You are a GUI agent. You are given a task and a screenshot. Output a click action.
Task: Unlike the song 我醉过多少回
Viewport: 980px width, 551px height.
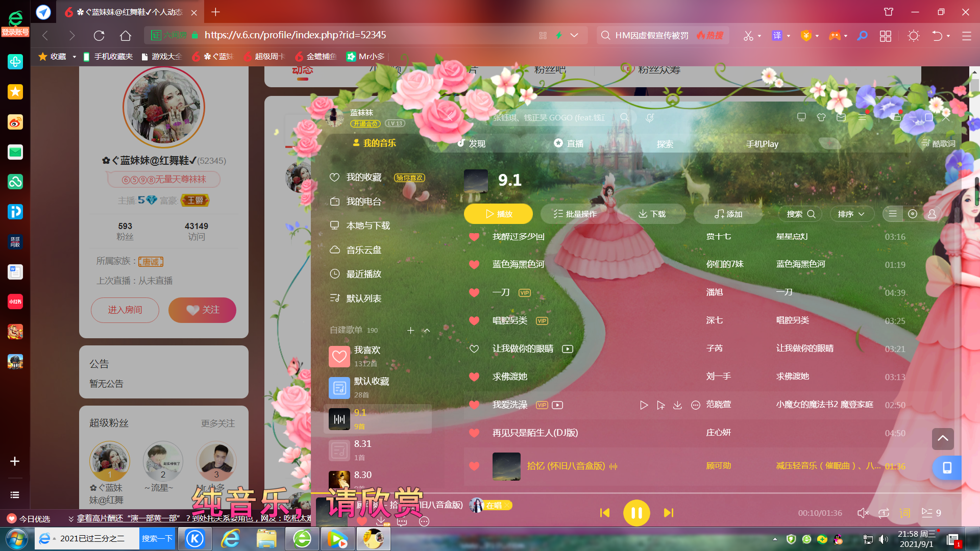[x=474, y=237]
